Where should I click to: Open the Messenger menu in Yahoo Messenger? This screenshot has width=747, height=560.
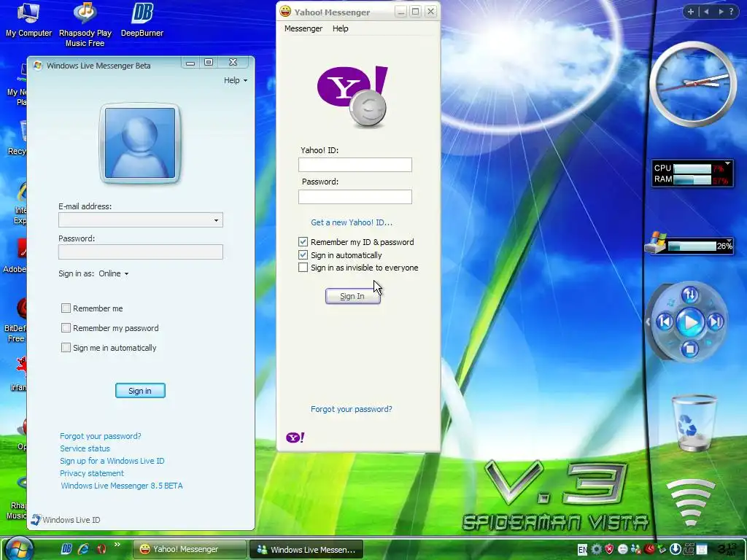(x=303, y=28)
